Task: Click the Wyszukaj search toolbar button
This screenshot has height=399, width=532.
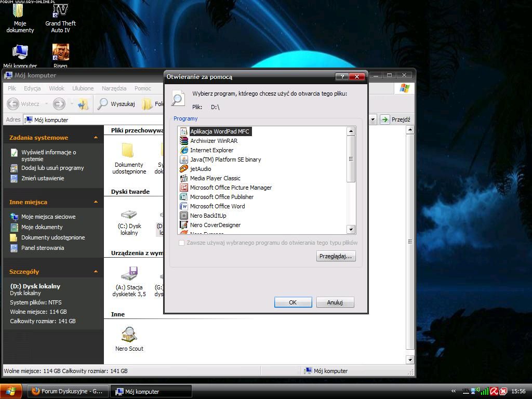Action: click(x=117, y=104)
